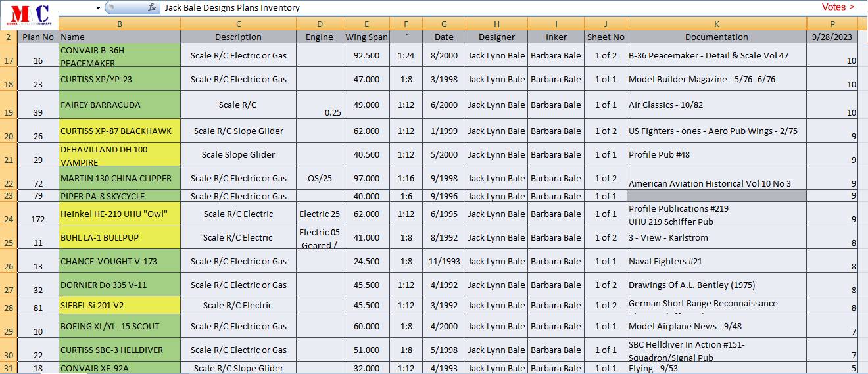Click the 3 - View - Karlstrom cell

717,237
